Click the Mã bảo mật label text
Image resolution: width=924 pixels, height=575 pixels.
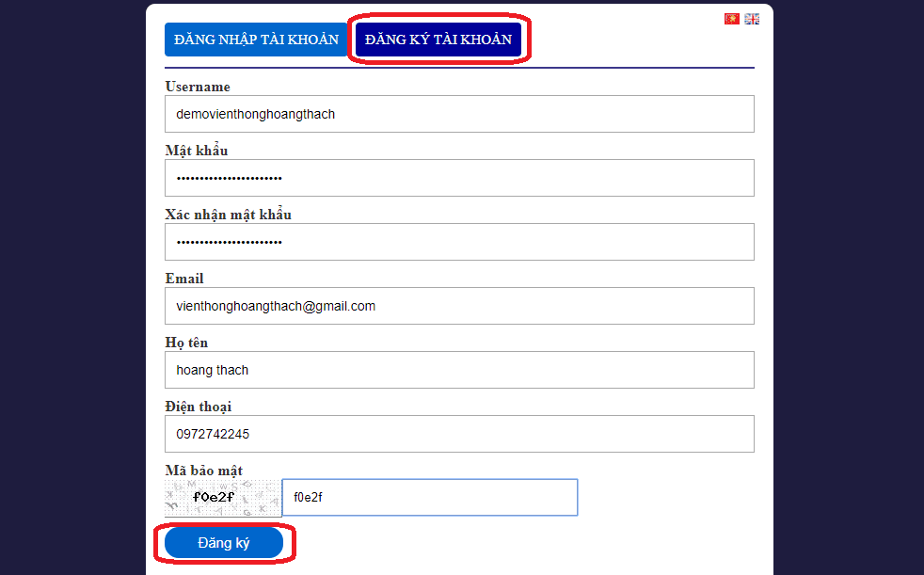point(204,471)
